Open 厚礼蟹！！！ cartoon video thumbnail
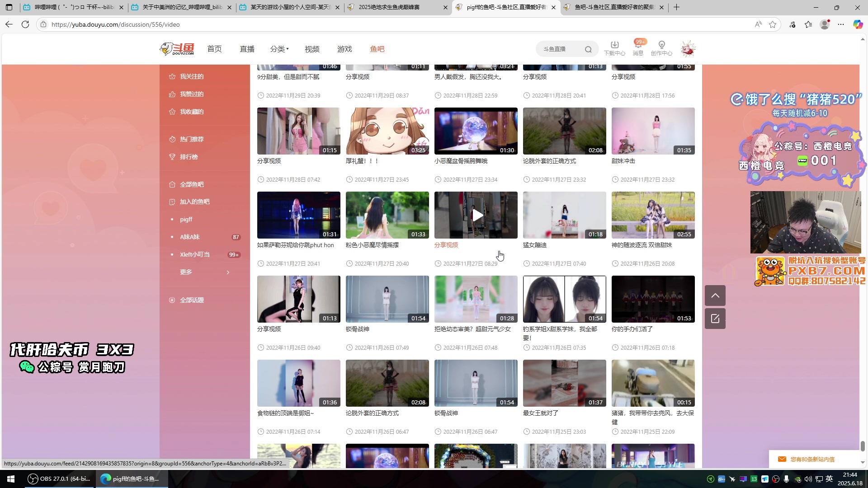The width and height of the screenshot is (868, 488). point(387,131)
